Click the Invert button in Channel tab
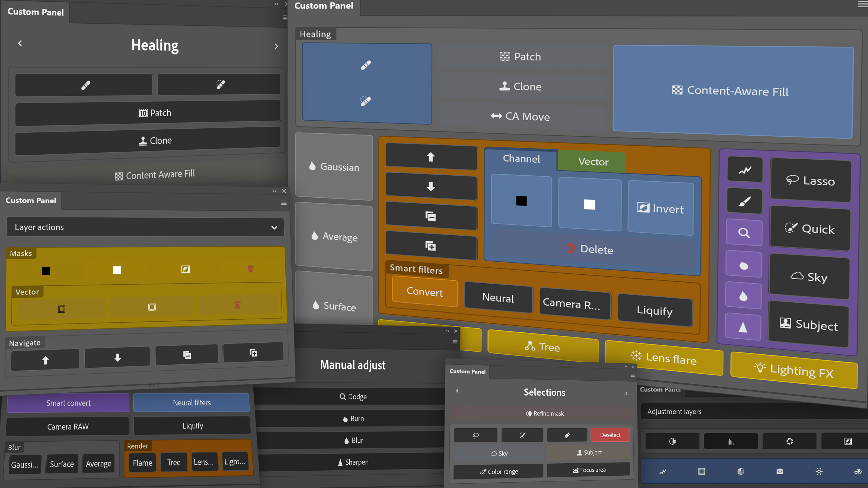868x488 pixels. coord(660,208)
